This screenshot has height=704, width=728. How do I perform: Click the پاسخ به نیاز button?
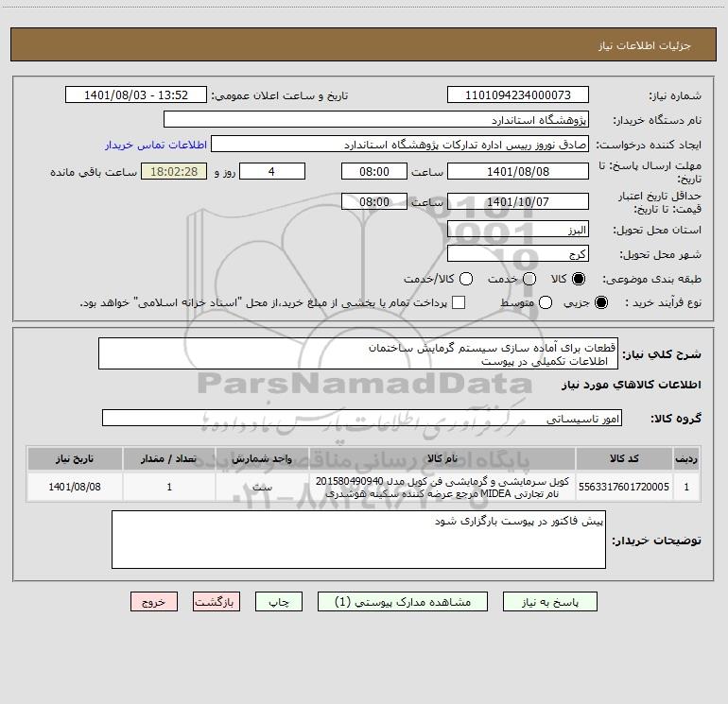[x=549, y=602]
